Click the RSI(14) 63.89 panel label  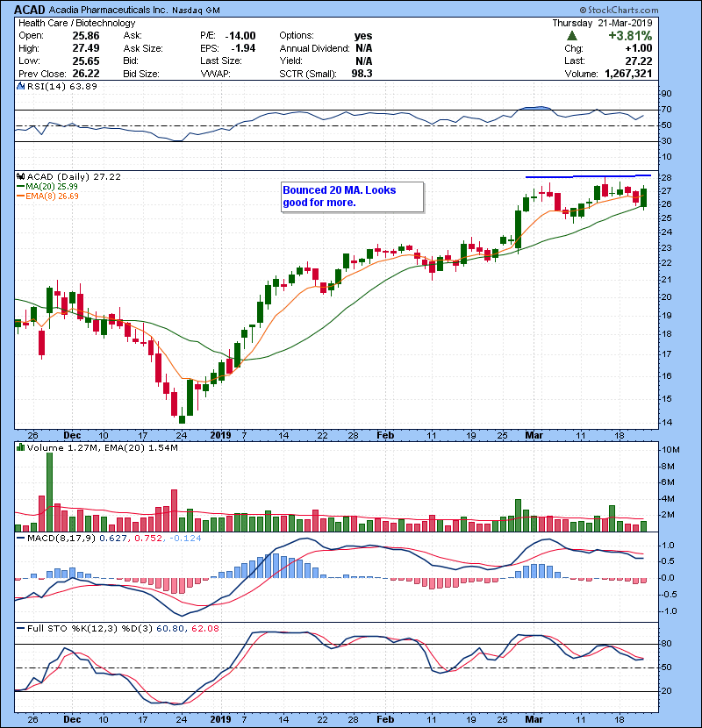point(62,86)
